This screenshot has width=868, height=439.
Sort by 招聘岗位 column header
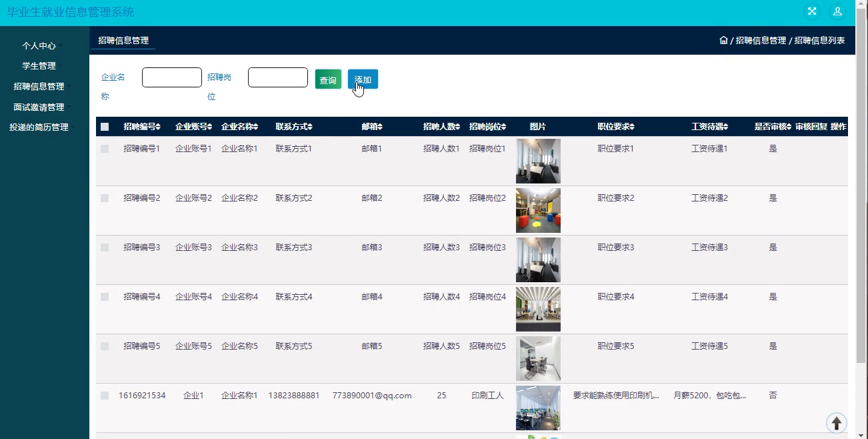tap(488, 127)
